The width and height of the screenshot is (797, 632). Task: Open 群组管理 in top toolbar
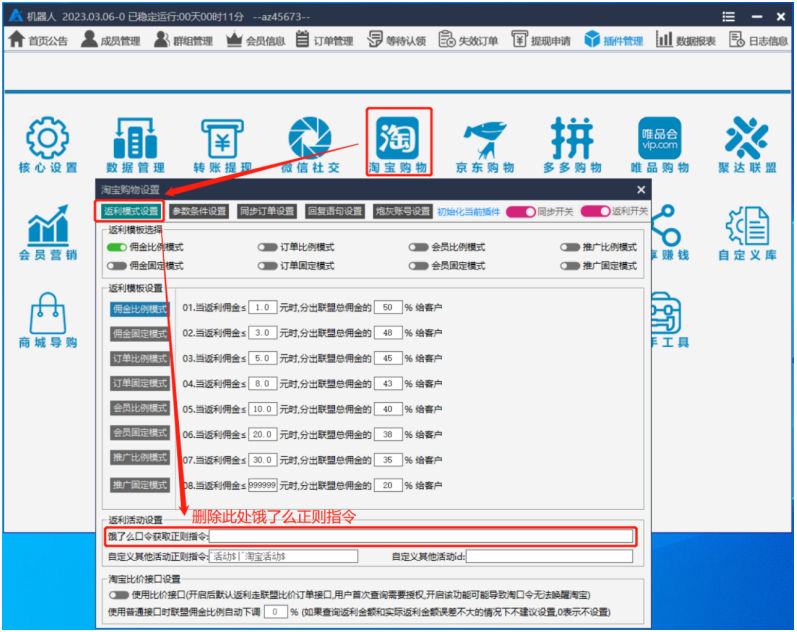pyautogui.click(x=183, y=40)
